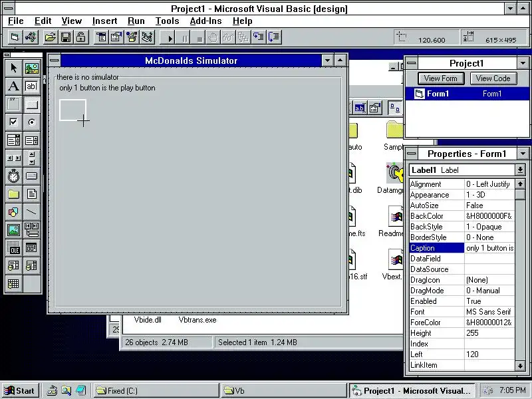The width and height of the screenshot is (532, 399).
Task: Toggle breakpoint with the hand icon
Action: (x=213, y=37)
